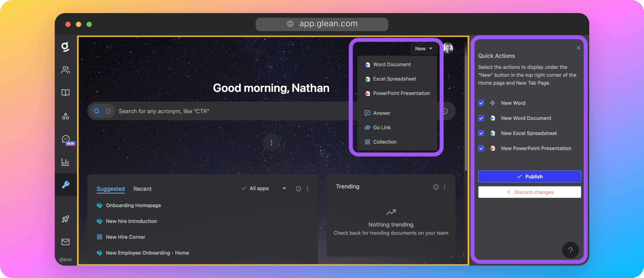
Task: Select the wrench admin settings icon
Action: pos(66,185)
